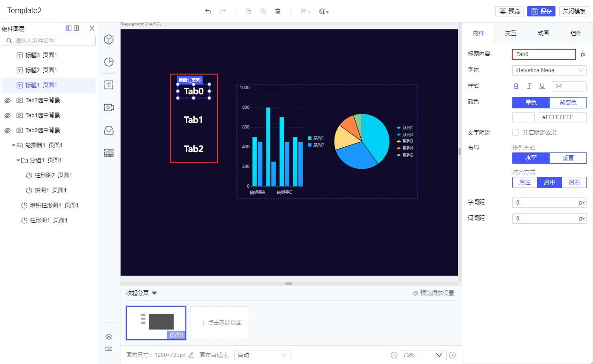This screenshot has width=593, height=364.
Task: Click the layers icon at sidebar bottom
Action: tap(109, 337)
